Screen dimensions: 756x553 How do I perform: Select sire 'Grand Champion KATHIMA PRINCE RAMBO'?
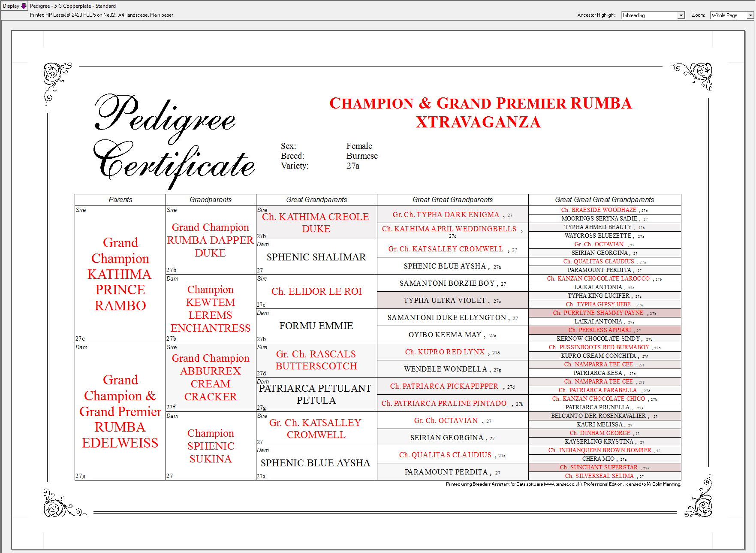[120, 274]
